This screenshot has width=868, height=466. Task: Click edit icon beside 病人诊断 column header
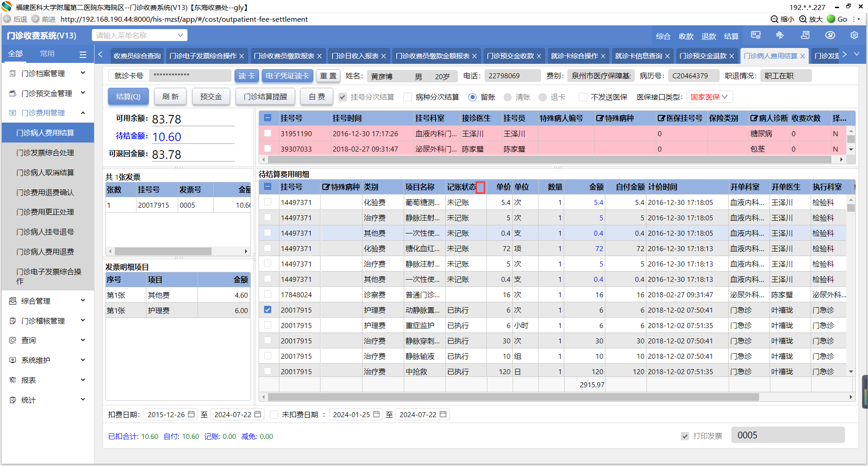pyautogui.click(x=754, y=118)
